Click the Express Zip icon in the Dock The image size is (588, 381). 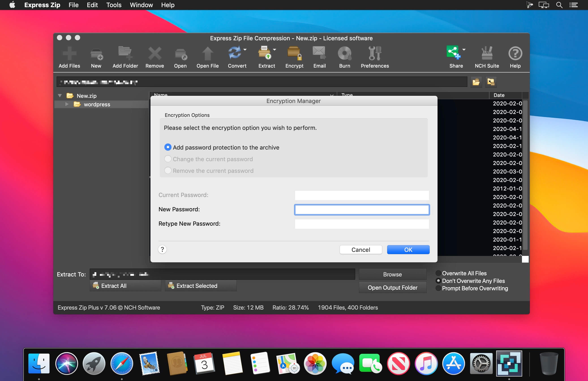509,363
